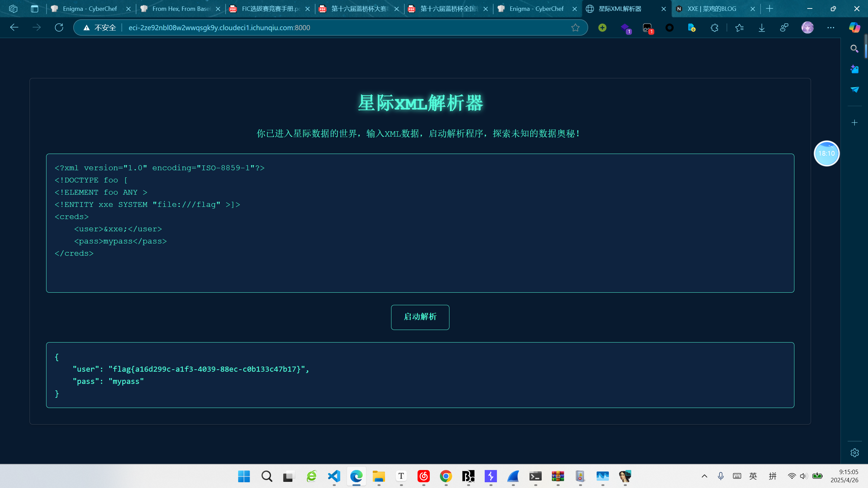This screenshot has height=488, width=868.
Task: Toggle the 英 input language indicator
Action: pyautogui.click(x=753, y=476)
